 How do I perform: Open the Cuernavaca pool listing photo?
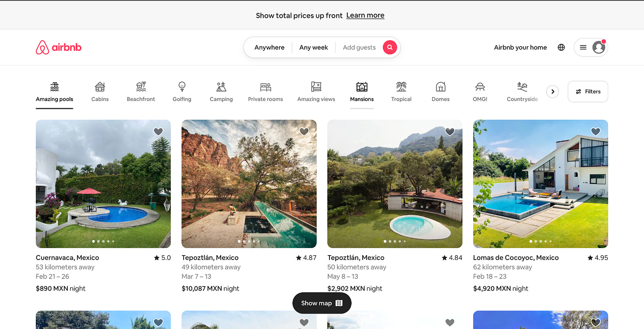(x=103, y=184)
